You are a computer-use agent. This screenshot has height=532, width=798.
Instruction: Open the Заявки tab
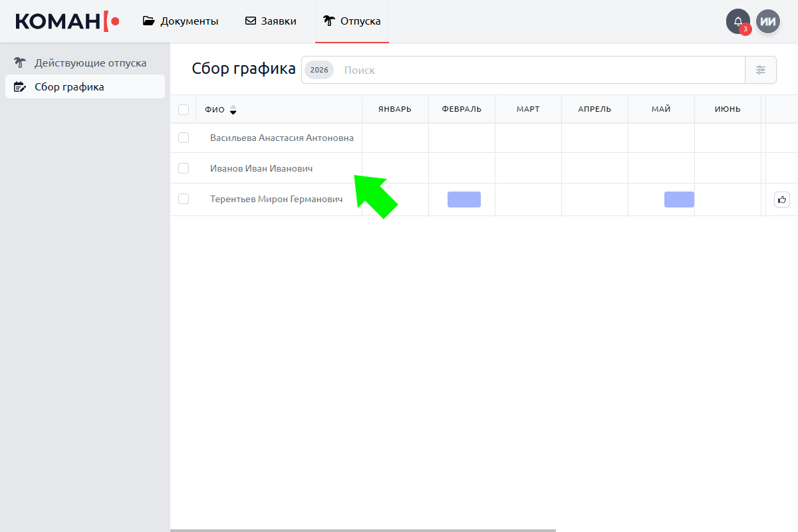click(x=271, y=21)
